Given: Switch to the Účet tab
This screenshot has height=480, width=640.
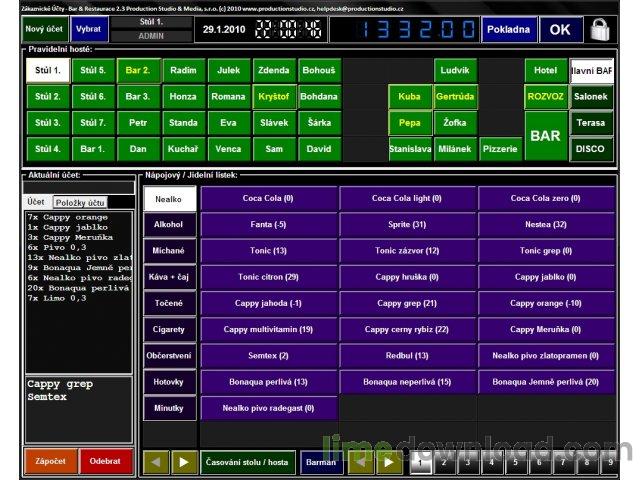Looking at the screenshot, I should (35, 203).
